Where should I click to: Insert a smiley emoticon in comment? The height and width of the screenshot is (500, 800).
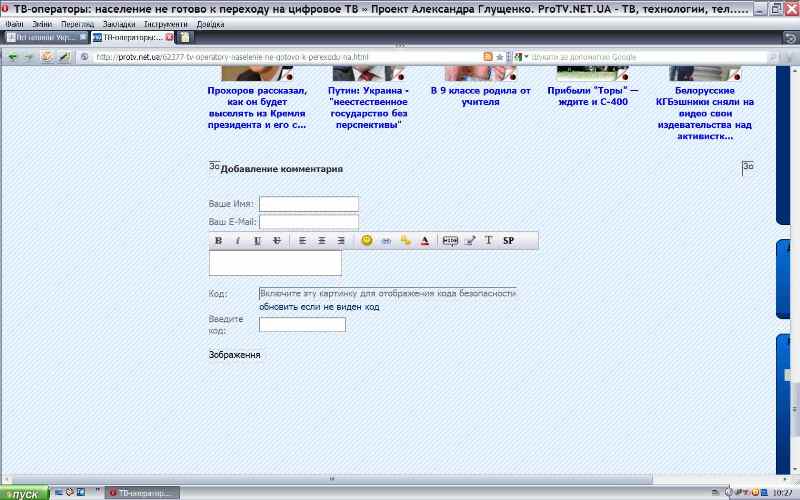click(367, 241)
